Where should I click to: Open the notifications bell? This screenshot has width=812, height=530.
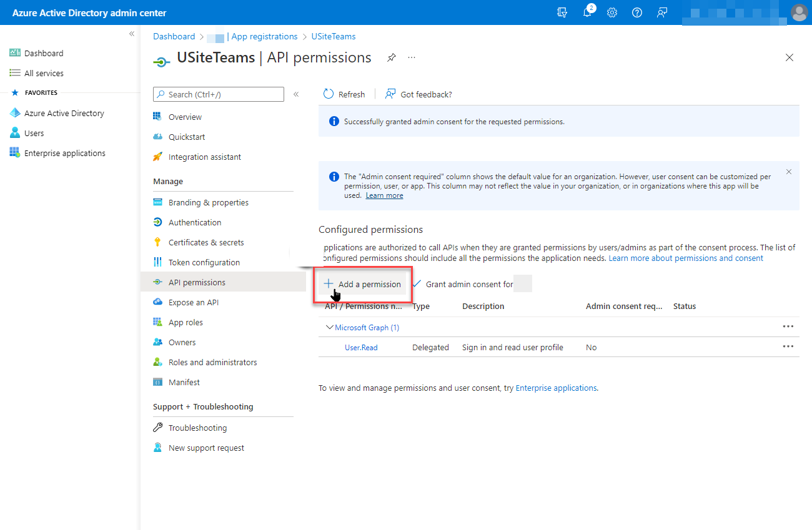587,12
